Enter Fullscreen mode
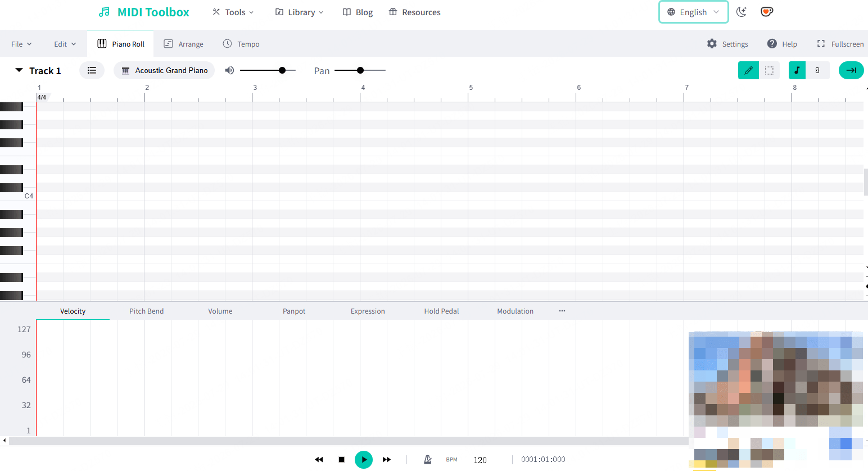This screenshot has height=471, width=868. pos(840,44)
